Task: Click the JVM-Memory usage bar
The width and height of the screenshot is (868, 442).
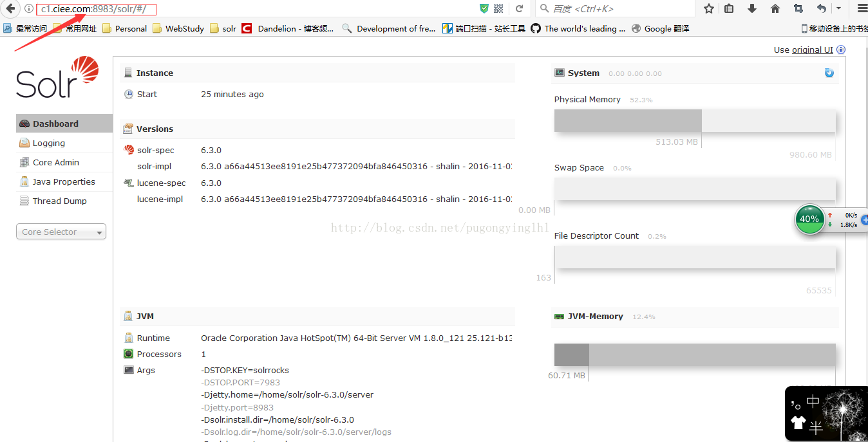Action: point(695,355)
